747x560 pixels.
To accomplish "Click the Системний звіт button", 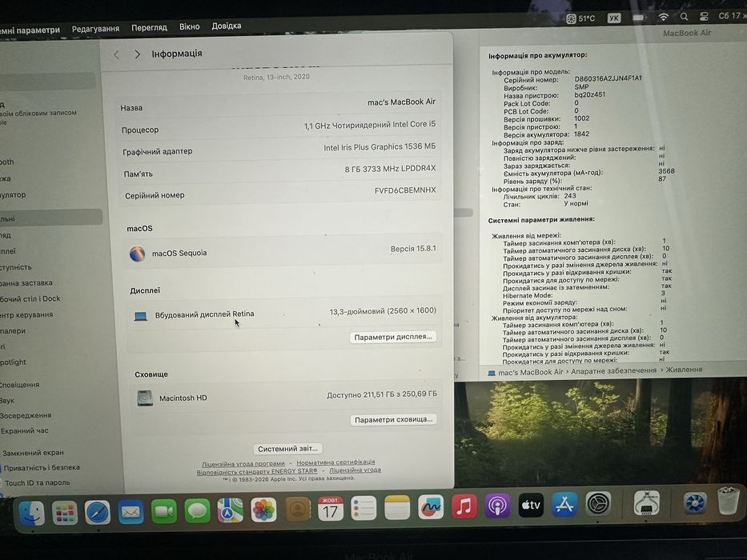I will tap(287, 449).
